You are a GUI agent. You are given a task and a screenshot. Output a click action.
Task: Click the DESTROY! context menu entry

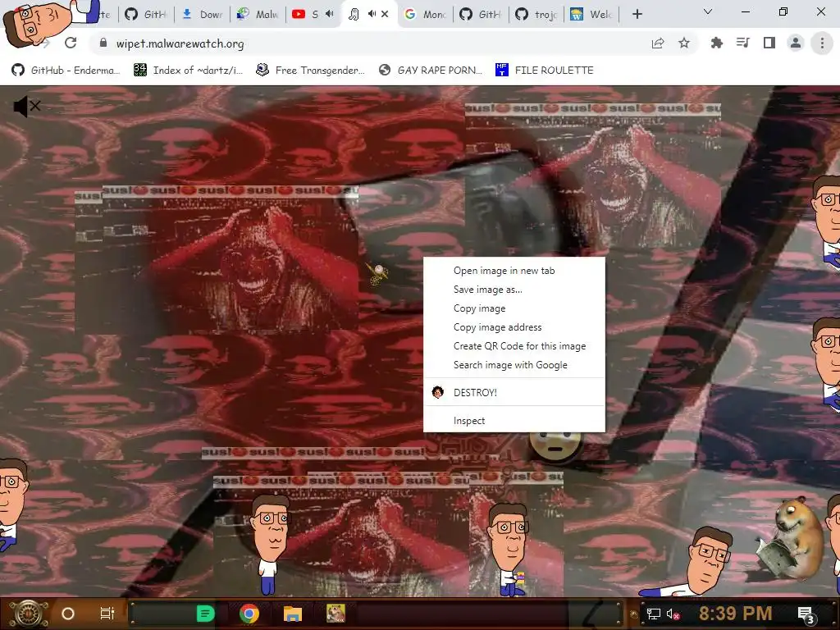514,392
